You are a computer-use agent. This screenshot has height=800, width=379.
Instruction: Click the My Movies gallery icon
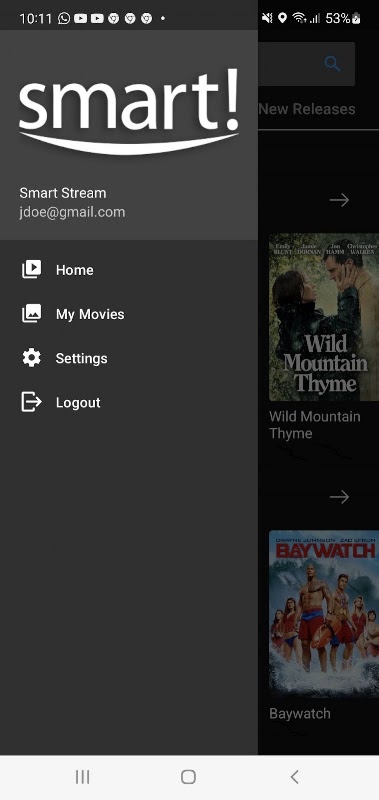click(32, 314)
